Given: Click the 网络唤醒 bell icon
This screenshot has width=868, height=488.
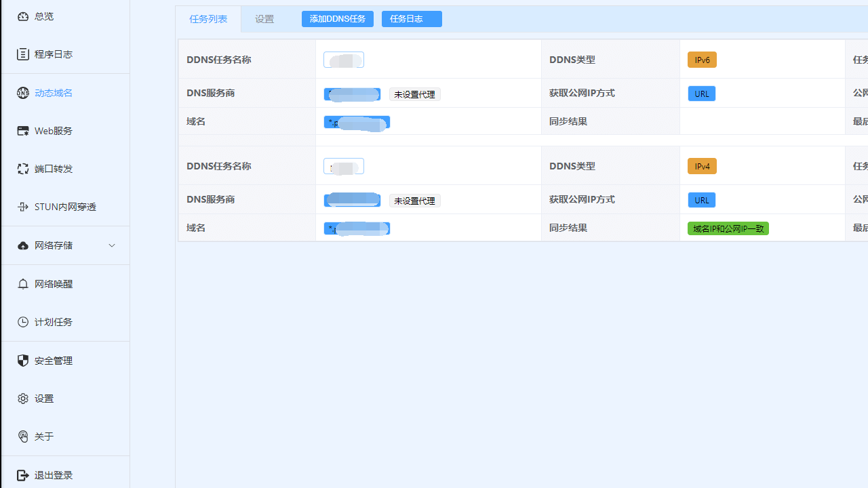Looking at the screenshot, I should (23, 284).
